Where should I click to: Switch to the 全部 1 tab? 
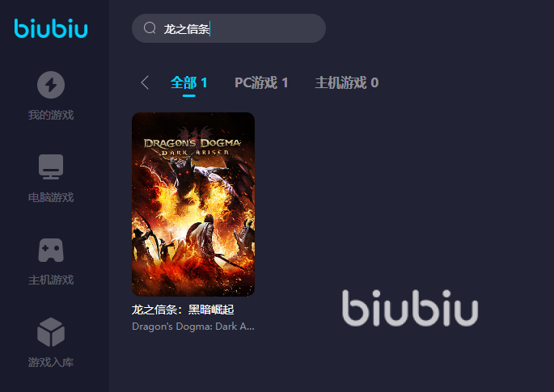click(188, 82)
